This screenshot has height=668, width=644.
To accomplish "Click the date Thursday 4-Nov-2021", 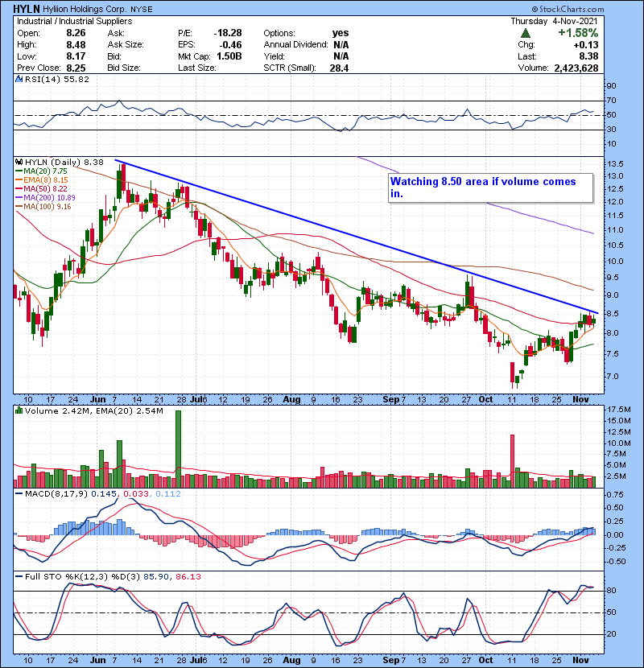I will [554, 21].
